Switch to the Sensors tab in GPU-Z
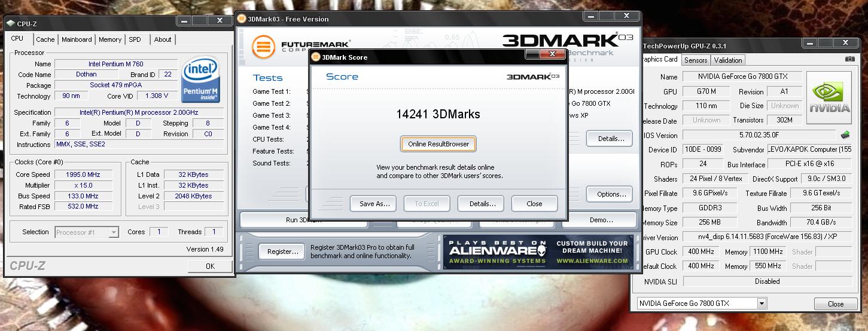 696,60
